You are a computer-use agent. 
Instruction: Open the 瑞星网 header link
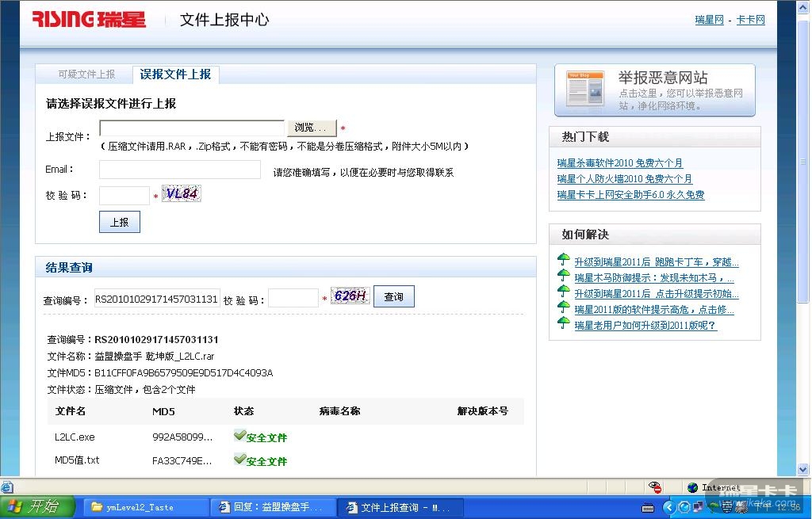pos(709,20)
